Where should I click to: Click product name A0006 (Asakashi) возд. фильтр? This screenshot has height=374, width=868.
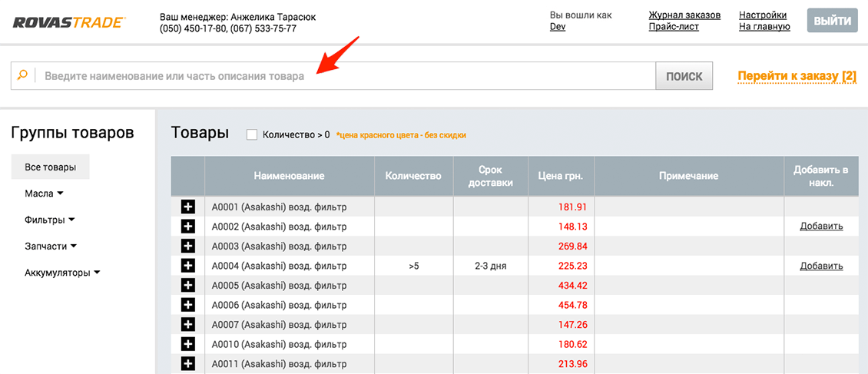[279, 305]
